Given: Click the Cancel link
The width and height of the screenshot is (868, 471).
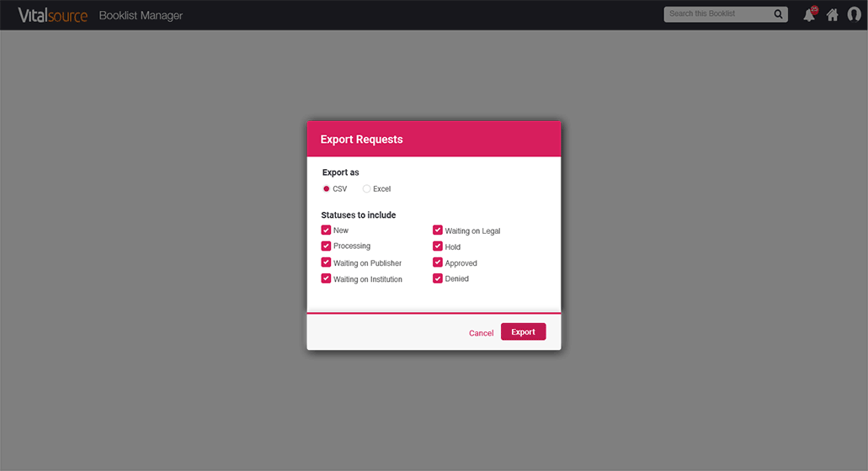Looking at the screenshot, I should (x=481, y=333).
